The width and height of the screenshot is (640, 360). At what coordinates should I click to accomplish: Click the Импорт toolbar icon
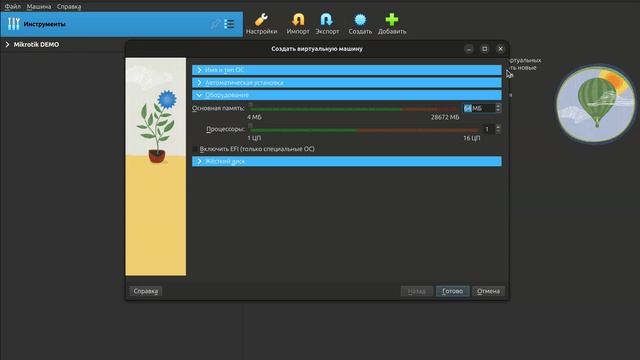click(x=298, y=20)
